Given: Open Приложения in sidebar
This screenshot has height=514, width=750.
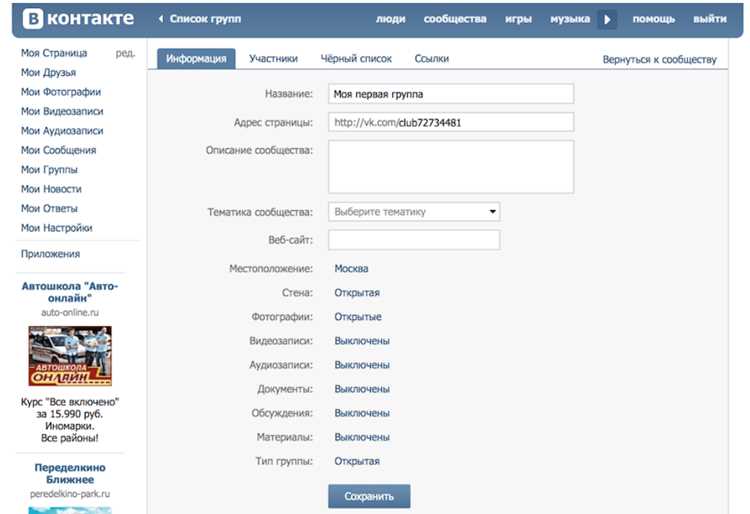Looking at the screenshot, I should click(50, 254).
